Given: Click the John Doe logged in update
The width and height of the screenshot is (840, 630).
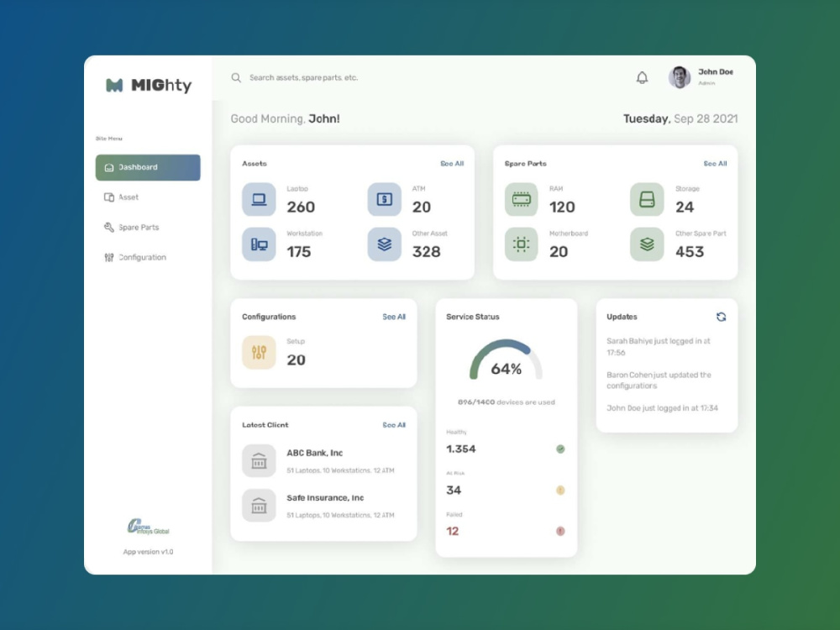Looking at the screenshot, I should click(662, 408).
